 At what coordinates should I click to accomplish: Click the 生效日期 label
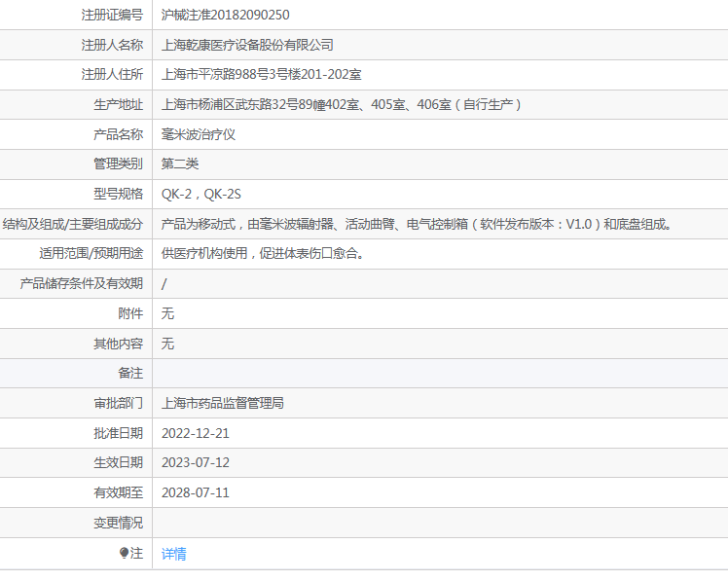[118, 462]
